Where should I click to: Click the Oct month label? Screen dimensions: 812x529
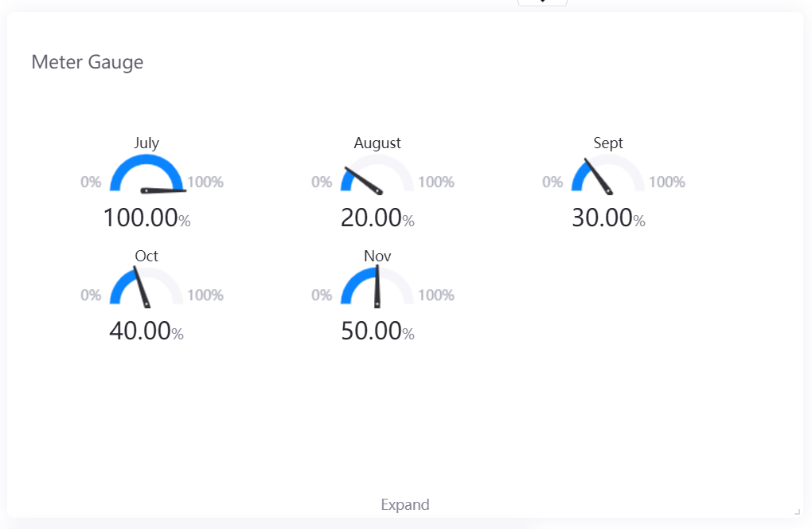click(x=146, y=257)
